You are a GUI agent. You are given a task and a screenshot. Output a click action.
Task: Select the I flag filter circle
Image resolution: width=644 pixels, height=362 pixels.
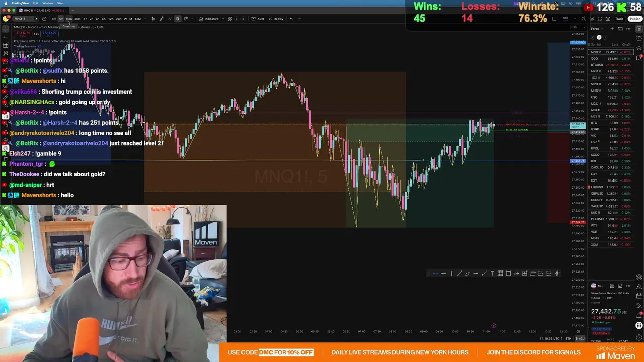point(605,37)
